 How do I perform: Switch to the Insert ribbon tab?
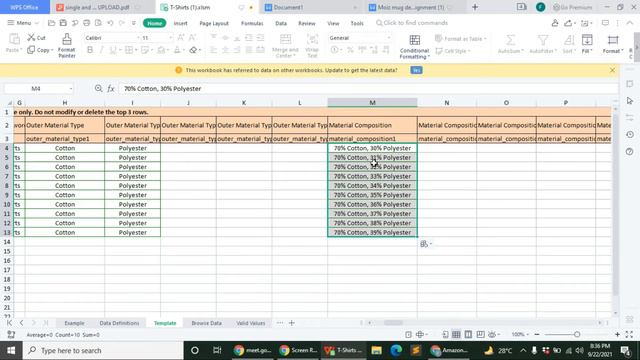[180, 23]
